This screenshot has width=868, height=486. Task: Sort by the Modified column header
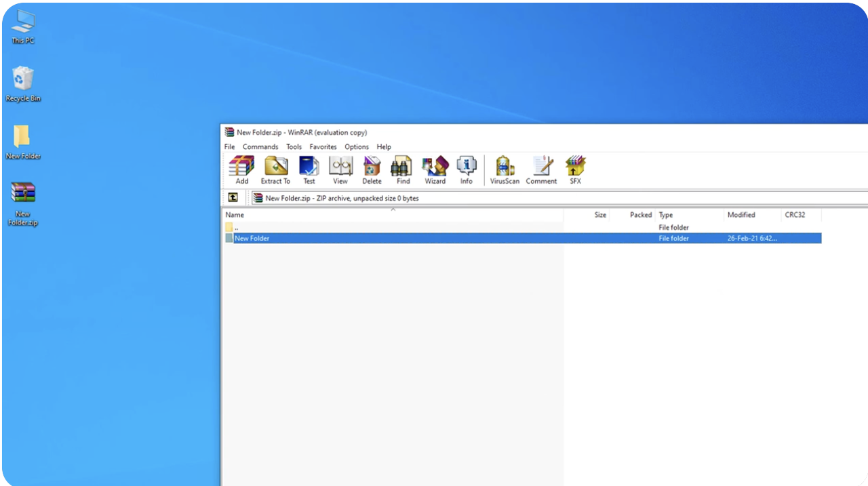(753, 215)
